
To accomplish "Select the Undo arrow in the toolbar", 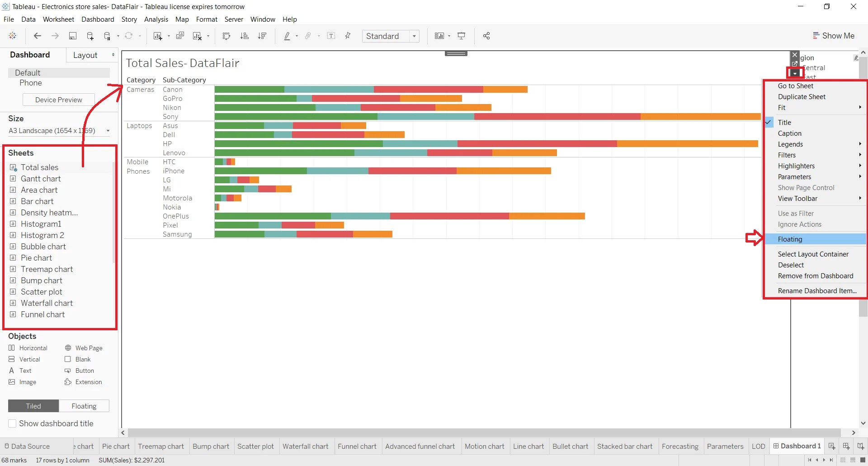I will tap(38, 36).
